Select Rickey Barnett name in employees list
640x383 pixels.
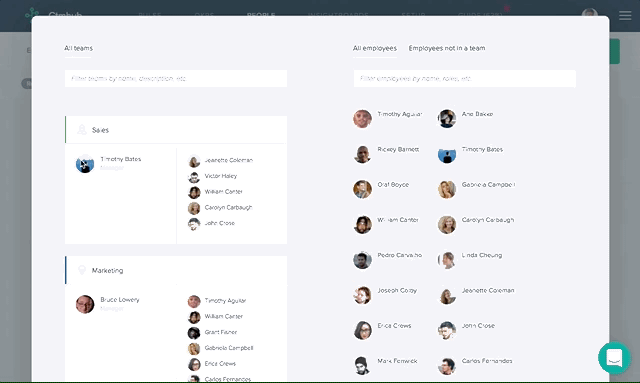click(398, 149)
